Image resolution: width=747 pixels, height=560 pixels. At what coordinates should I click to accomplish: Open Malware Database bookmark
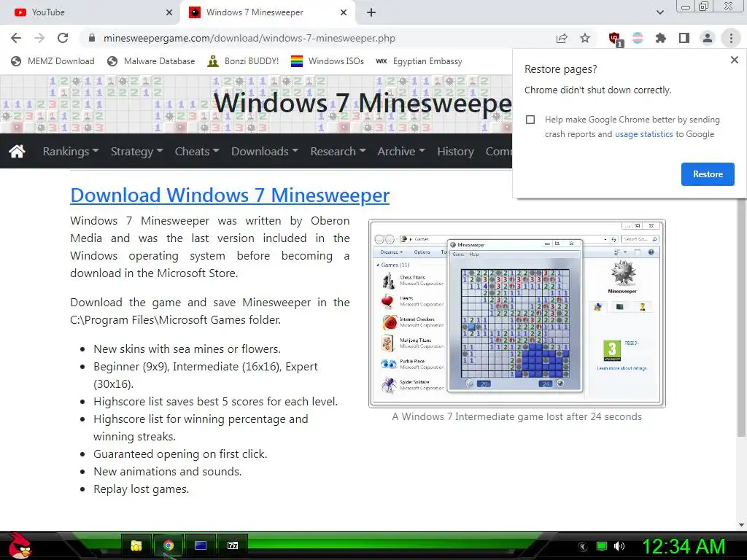tap(151, 61)
